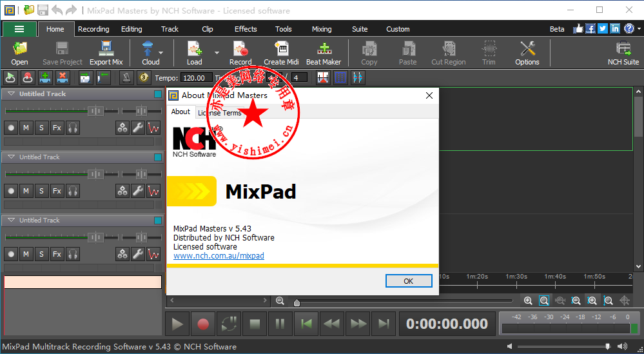Solo the top track with S button
644x354 pixels.
point(41,128)
